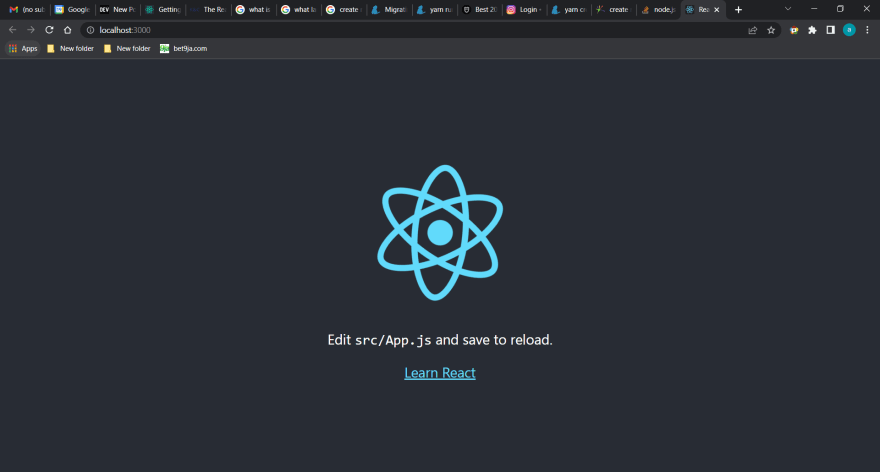Screen dimensions: 880x472
Task: Open a new browser tab
Action: coord(739,10)
